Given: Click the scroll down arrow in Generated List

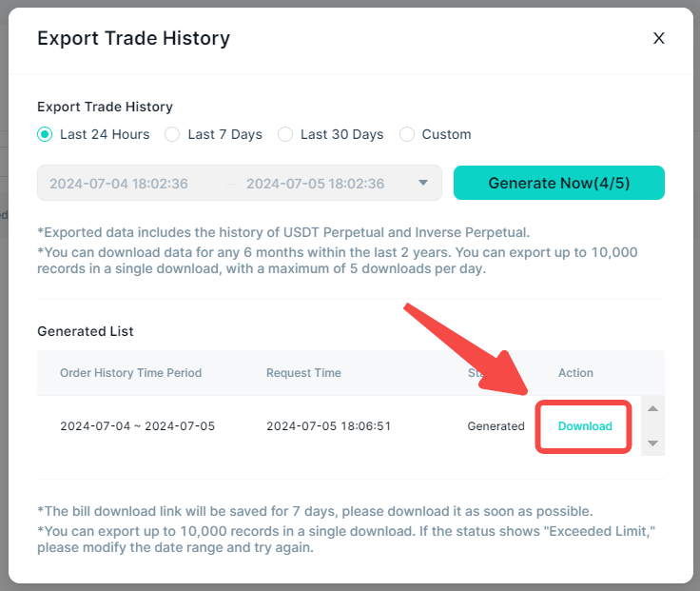Looking at the screenshot, I should pos(652,443).
